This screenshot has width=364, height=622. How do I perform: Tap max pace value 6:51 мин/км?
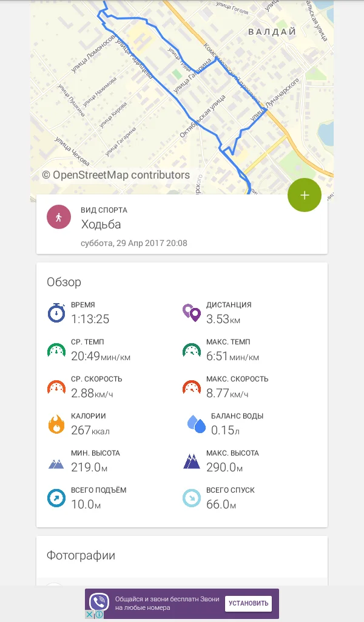[x=232, y=356]
